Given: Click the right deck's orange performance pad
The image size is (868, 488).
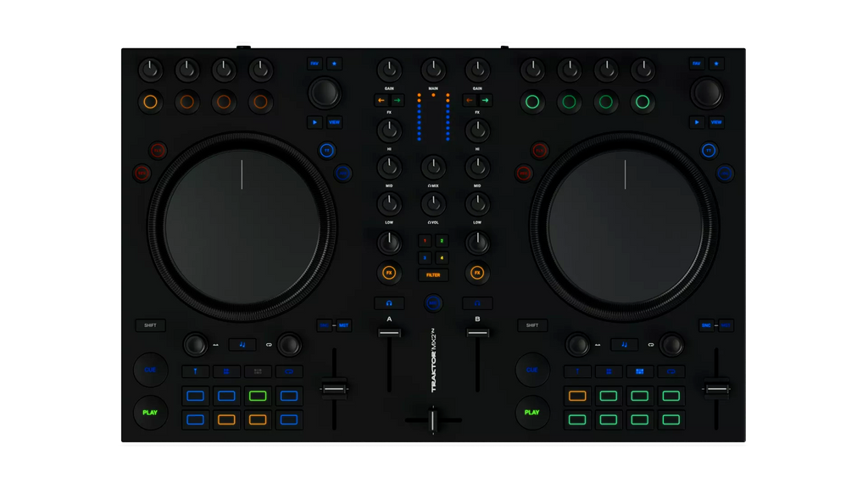Looking at the screenshot, I should pyautogui.click(x=577, y=396).
